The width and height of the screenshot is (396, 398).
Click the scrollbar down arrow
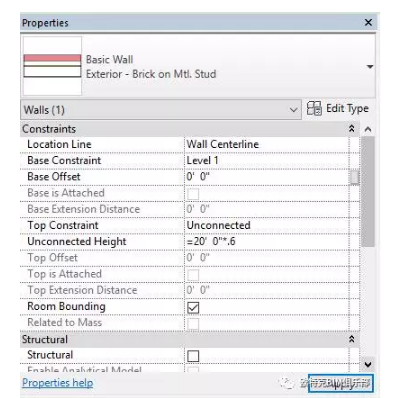coord(368,364)
